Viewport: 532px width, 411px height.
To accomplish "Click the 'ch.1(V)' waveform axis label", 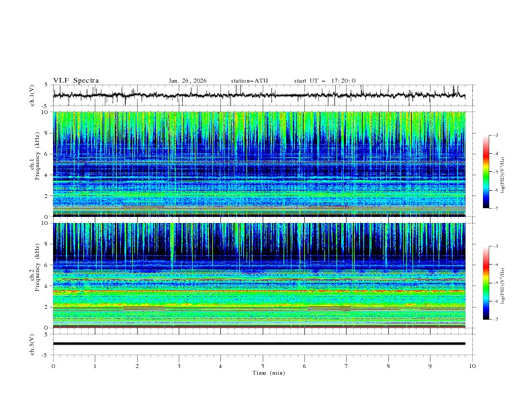I will click(32, 95).
